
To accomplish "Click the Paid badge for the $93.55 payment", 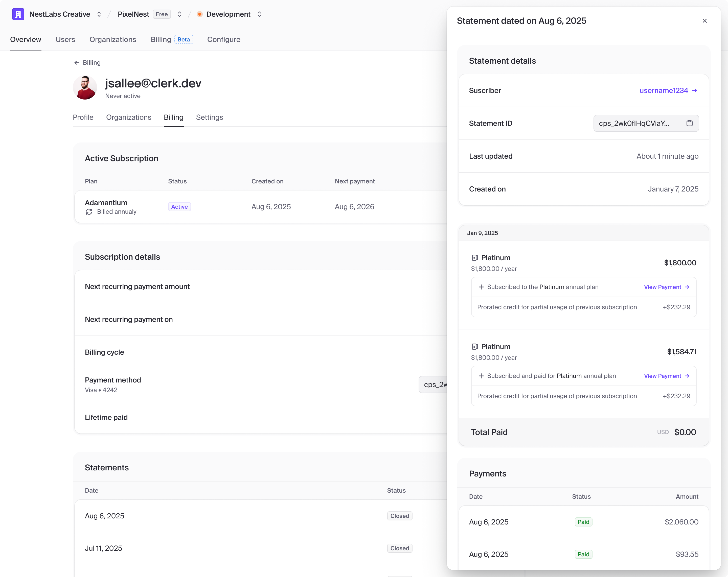I will 583,555.
